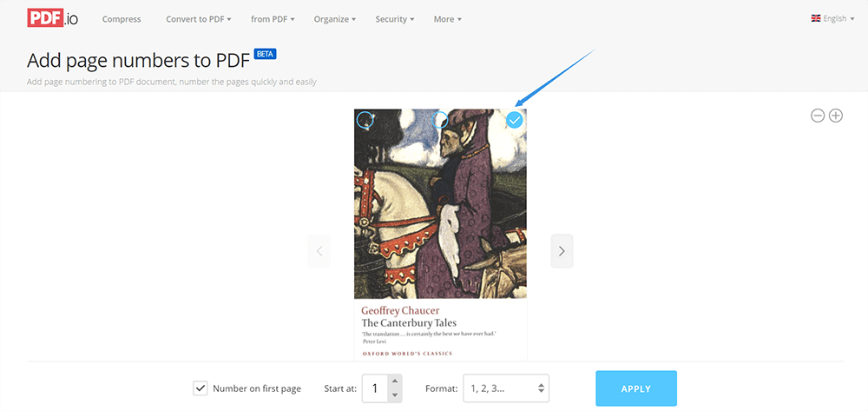Select top-center page number position

pyautogui.click(x=440, y=120)
